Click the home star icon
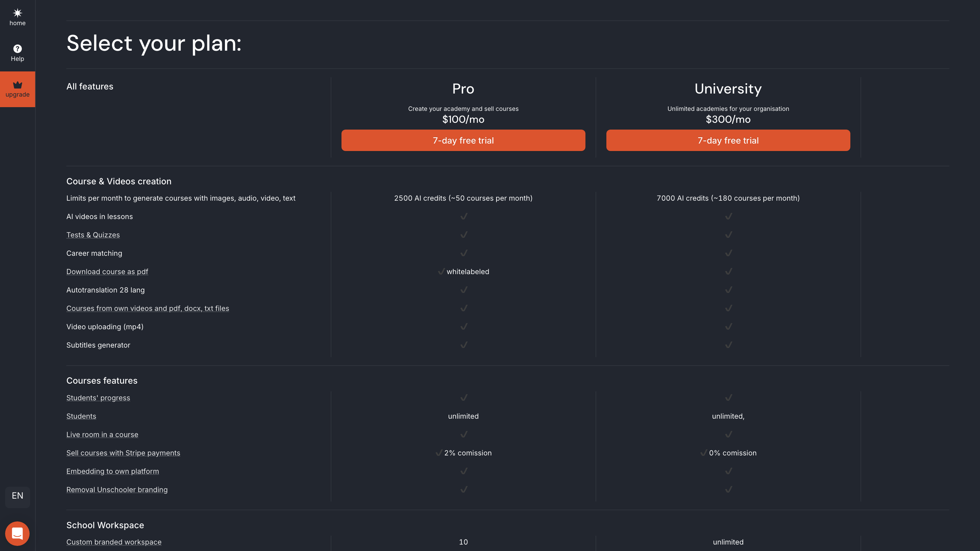Image resolution: width=980 pixels, height=551 pixels. (17, 13)
